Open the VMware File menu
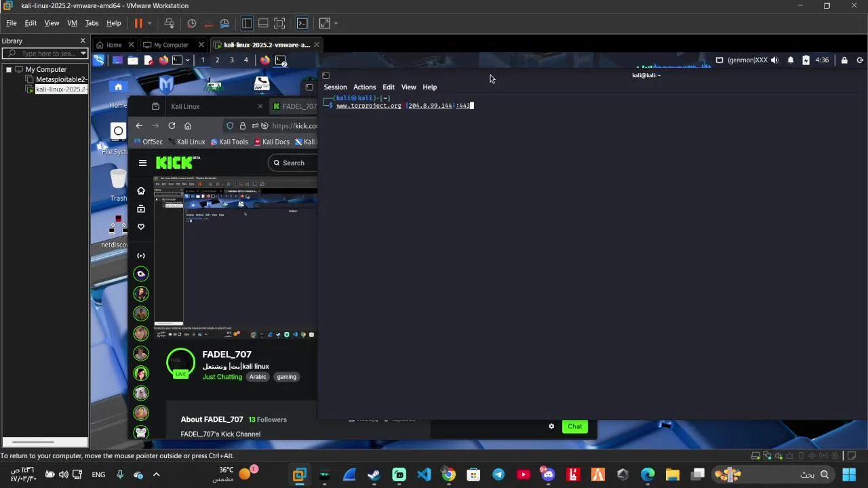Viewport: 868px width, 488px height. coord(12,23)
